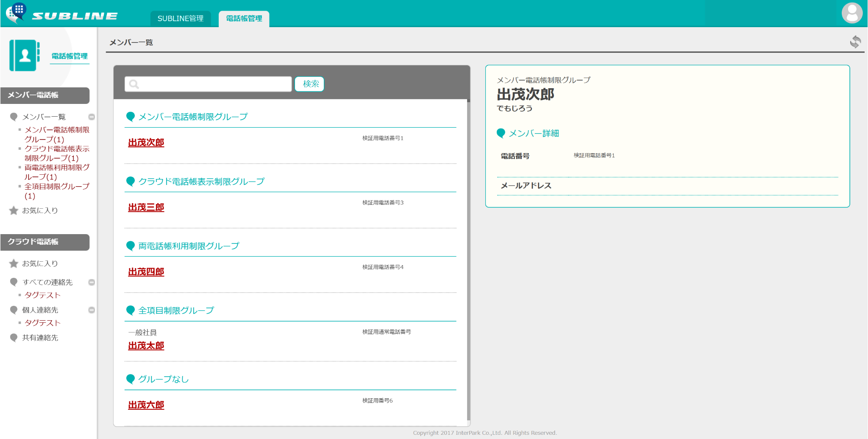Image resolution: width=868 pixels, height=439 pixels.
Task: Select タグテスト under すべての連絡先
Action: (x=42, y=295)
